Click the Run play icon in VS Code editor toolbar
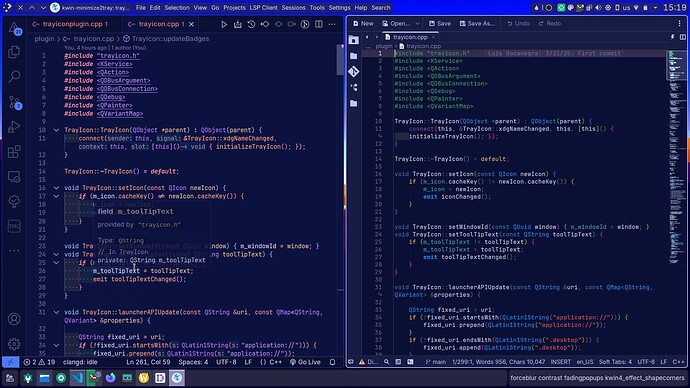Screen dimensions: 690x388 tap(224, 24)
